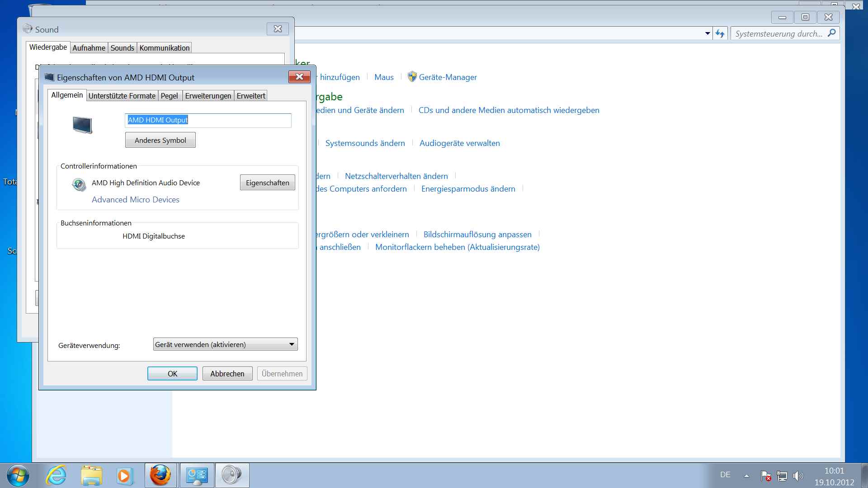
Task: Close the AMD HDMI Output properties dialog
Action: pyautogui.click(x=299, y=77)
